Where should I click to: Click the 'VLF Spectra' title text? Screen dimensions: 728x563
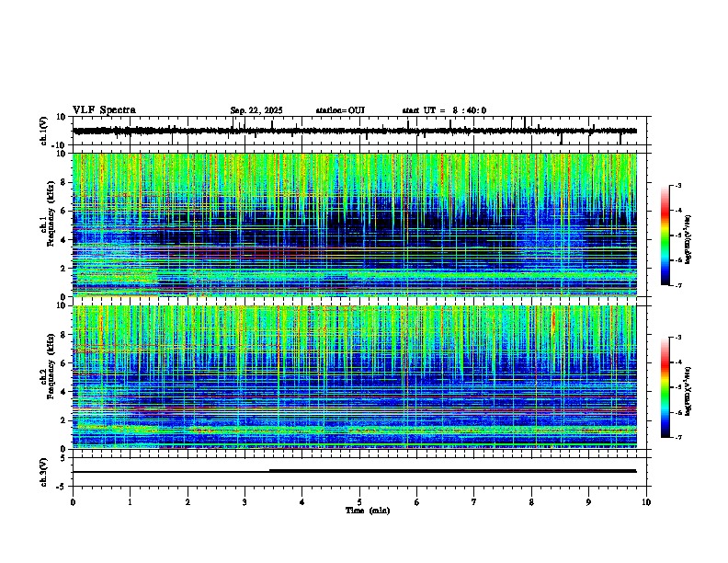[x=104, y=110]
